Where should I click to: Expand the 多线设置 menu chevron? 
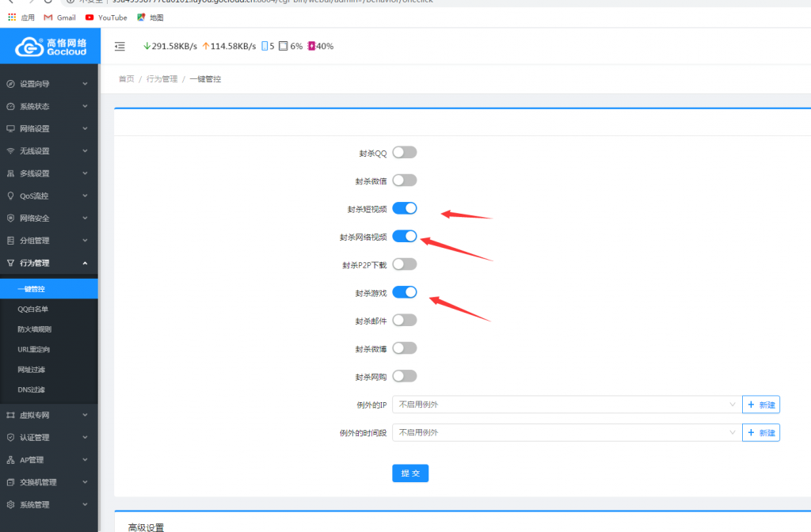(x=85, y=173)
